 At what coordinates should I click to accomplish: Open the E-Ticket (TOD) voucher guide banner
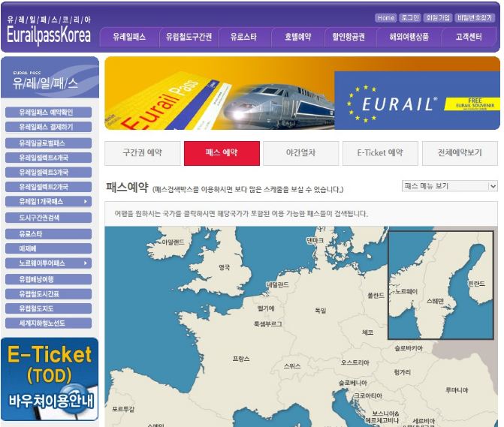(x=50, y=379)
